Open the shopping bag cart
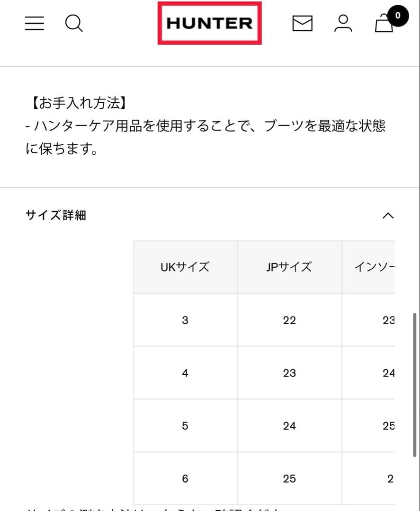420x511 pixels. 384,24
